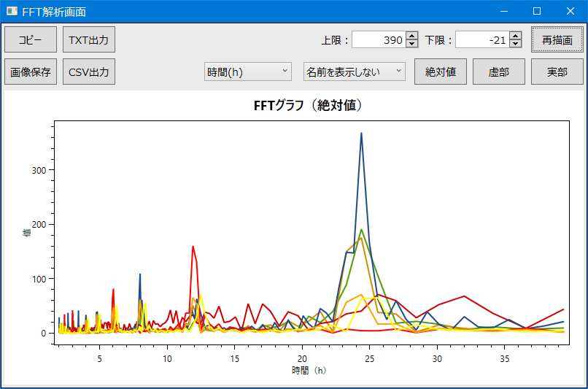Close the FFT解析画面 window
Image resolution: width=588 pixels, height=389 pixels.
pyautogui.click(x=570, y=11)
